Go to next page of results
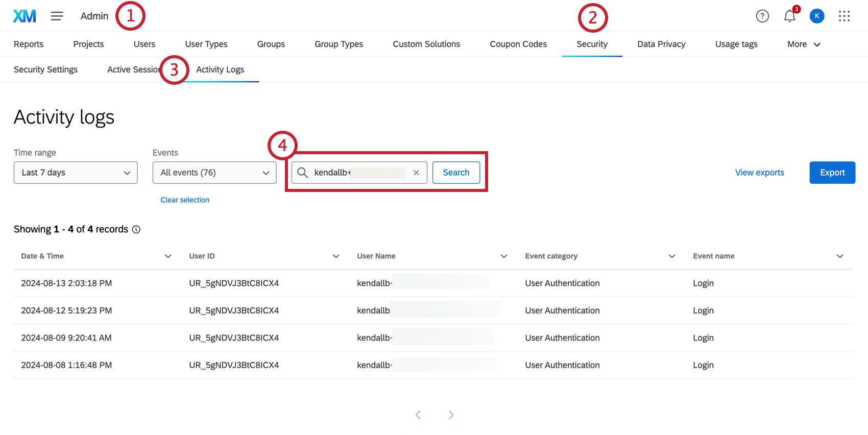Image resolution: width=868 pixels, height=435 pixels. pos(451,415)
